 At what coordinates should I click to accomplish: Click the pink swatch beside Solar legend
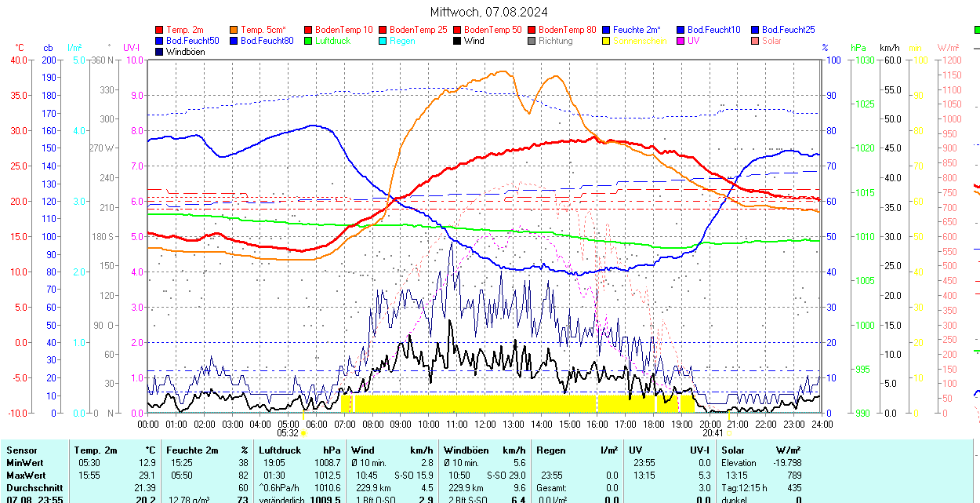point(756,41)
